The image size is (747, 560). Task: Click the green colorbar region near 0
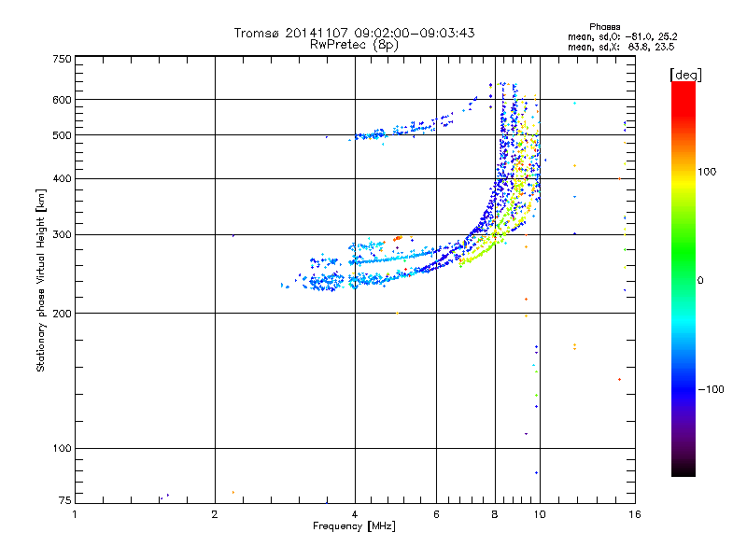coord(683,280)
